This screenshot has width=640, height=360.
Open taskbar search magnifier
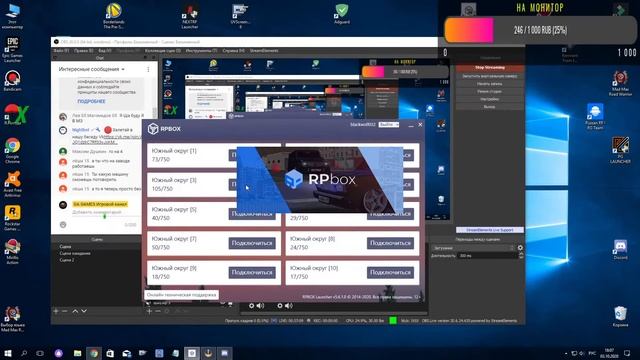click(x=24, y=353)
